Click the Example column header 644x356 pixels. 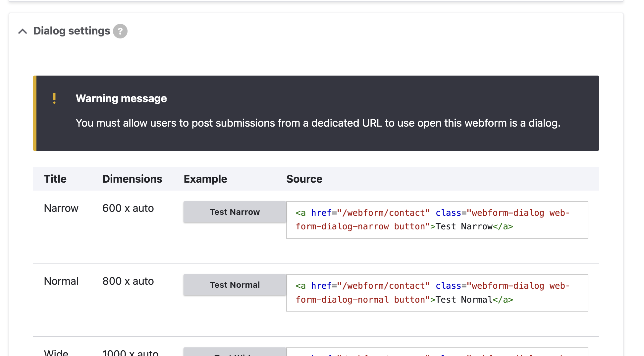(205, 179)
